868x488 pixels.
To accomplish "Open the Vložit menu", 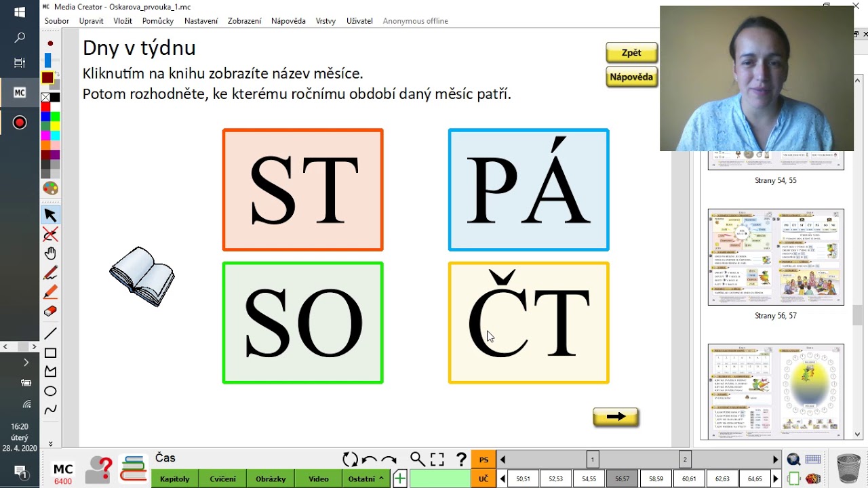I will click(123, 21).
